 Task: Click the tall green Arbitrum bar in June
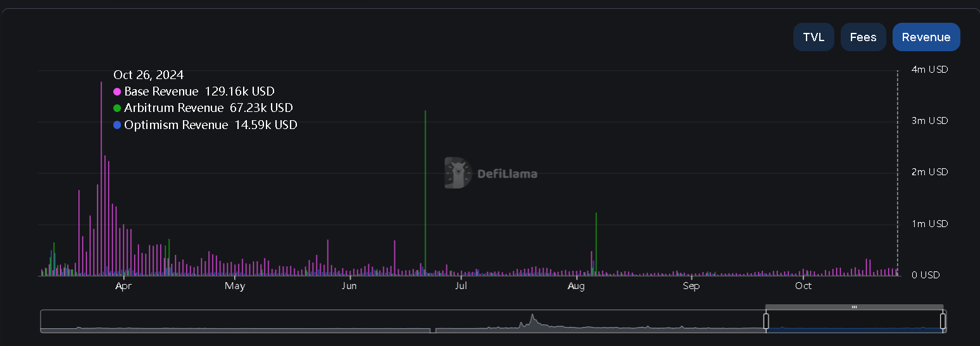coord(425,192)
